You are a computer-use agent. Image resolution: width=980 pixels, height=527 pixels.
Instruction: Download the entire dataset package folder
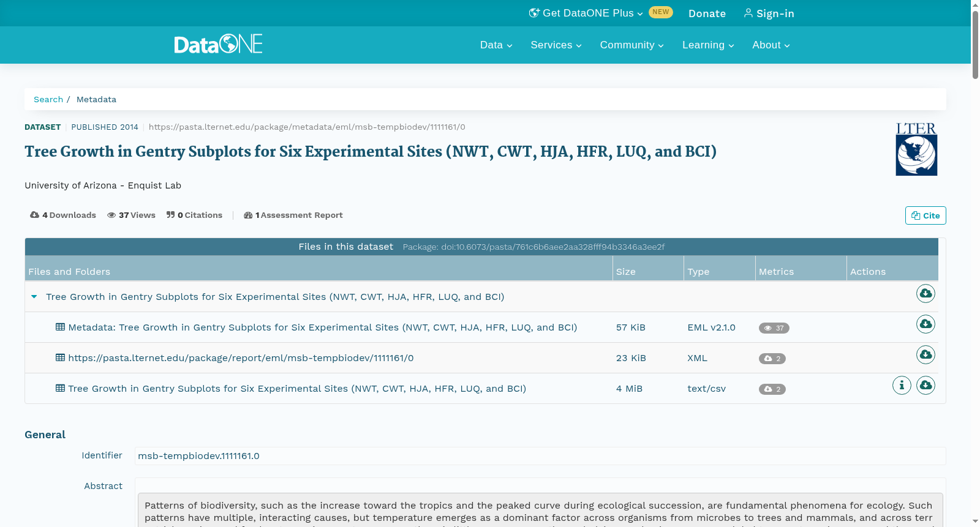tap(925, 294)
